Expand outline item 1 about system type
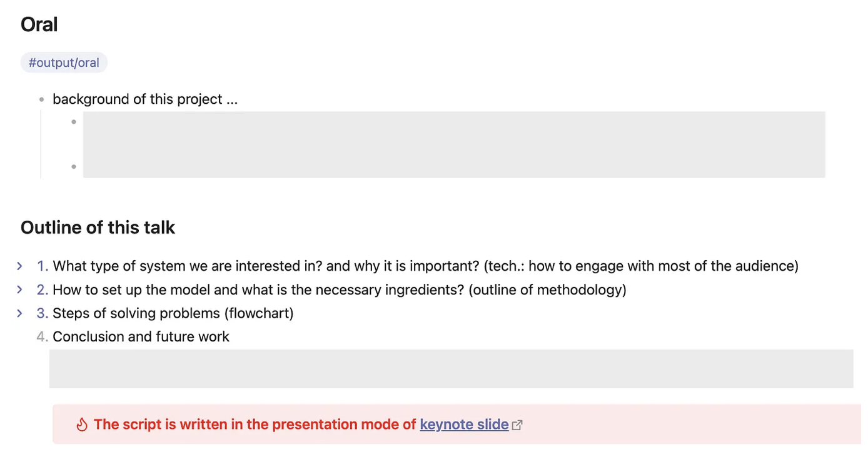This screenshot has width=868, height=454. tap(19, 266)
